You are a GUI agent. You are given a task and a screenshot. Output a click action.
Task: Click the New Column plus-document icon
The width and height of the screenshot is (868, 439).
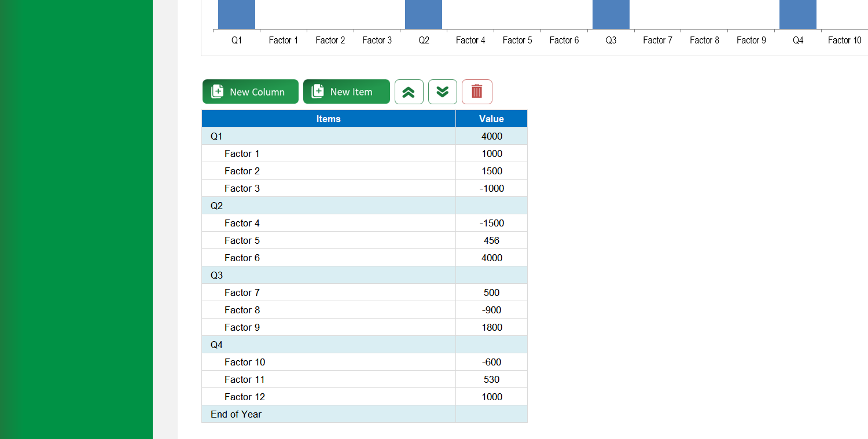tap(216, 91)
